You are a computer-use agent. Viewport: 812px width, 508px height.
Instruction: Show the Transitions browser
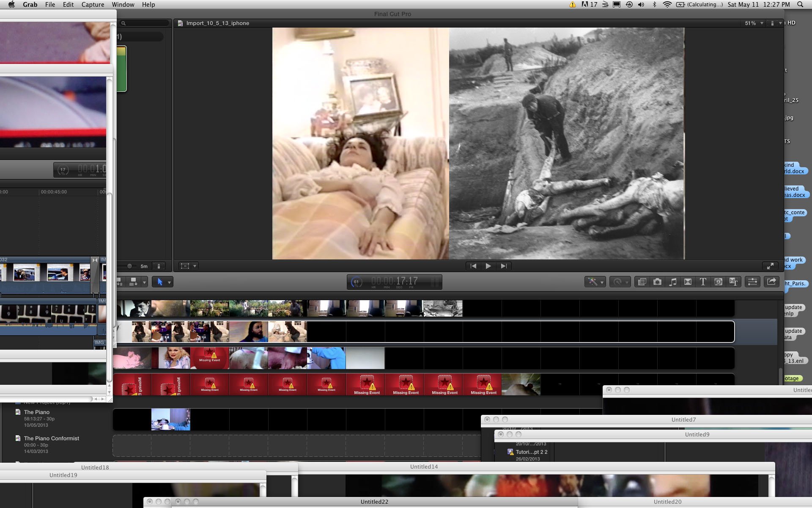(688, 282)
